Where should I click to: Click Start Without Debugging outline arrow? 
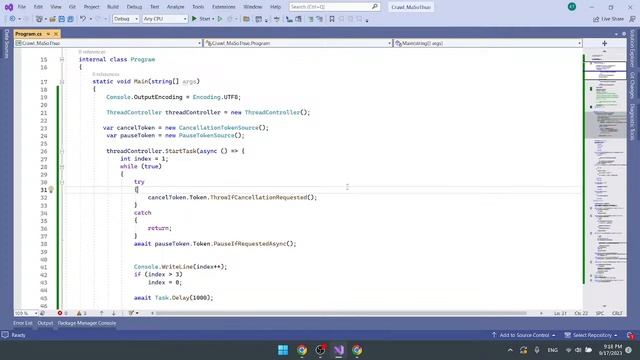coord(220,19)
